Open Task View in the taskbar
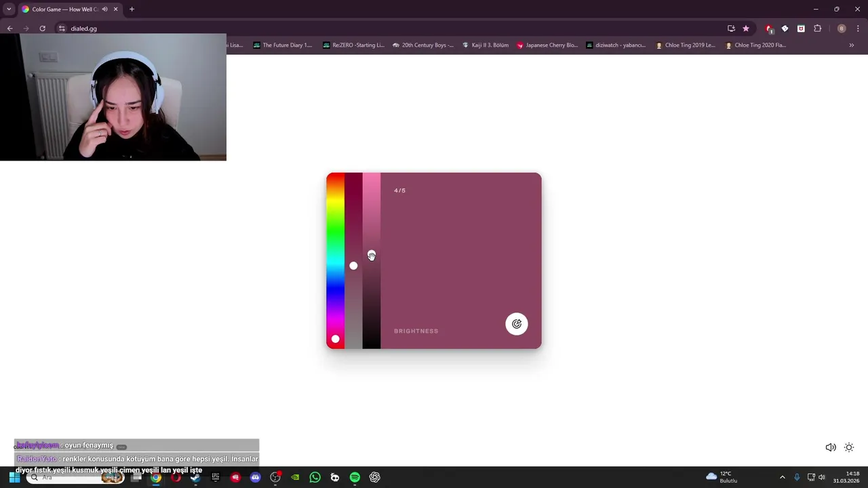 [x=136, y=477]
